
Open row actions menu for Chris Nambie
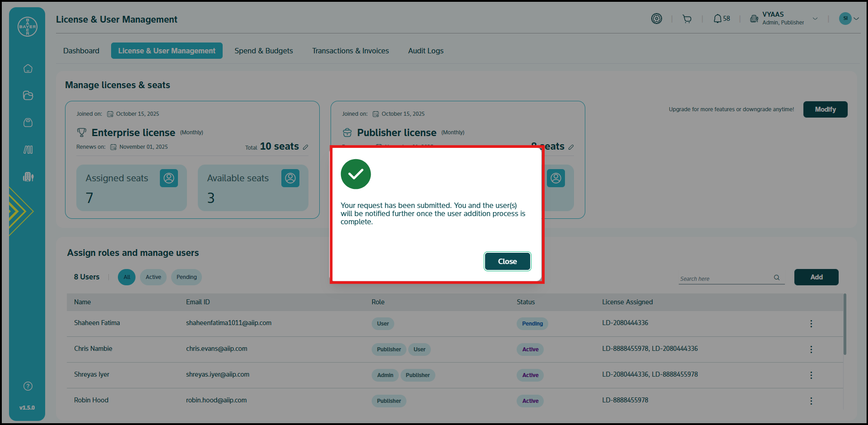click(x=811, y=349)
